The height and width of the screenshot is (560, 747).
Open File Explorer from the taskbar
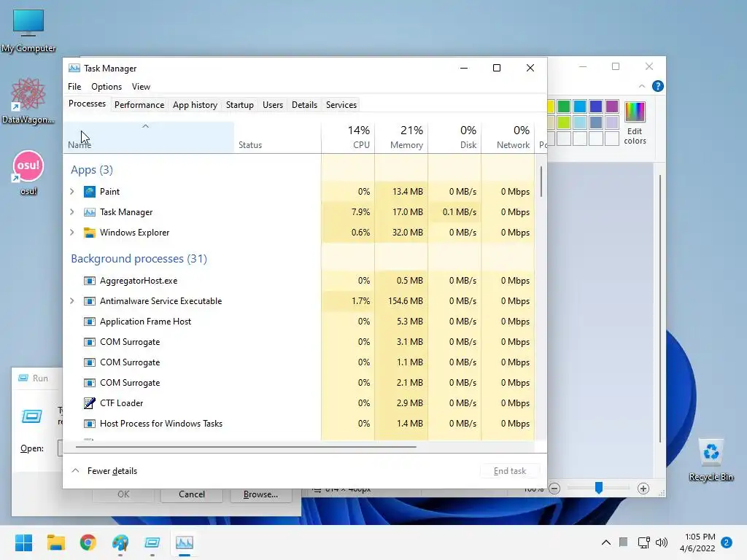point(55,542)
